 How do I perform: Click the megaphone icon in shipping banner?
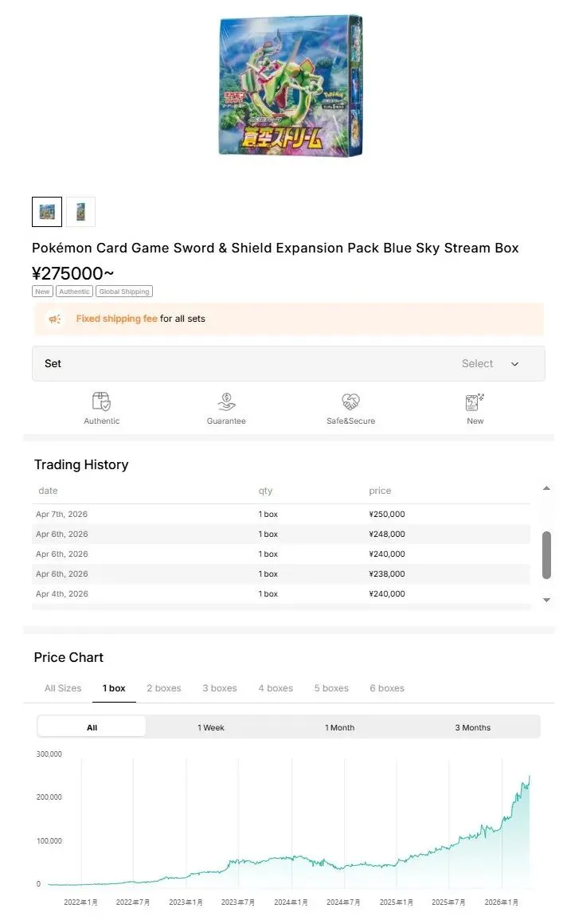coord(55,319)
